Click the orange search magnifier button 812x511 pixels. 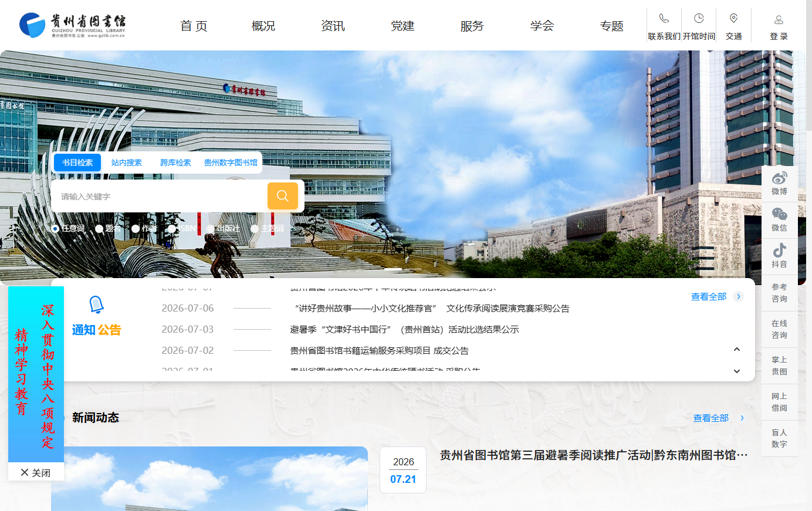pyautogui.click(x=283, y=196)
